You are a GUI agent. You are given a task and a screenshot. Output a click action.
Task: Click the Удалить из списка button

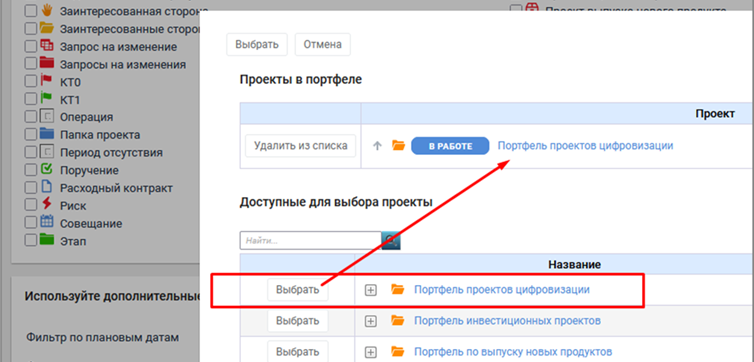301,146
